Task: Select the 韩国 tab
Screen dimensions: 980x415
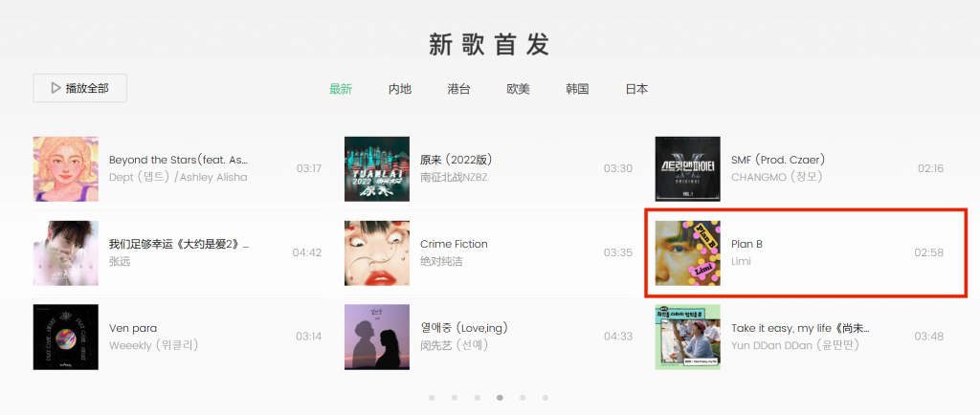Action: point(577,89)
